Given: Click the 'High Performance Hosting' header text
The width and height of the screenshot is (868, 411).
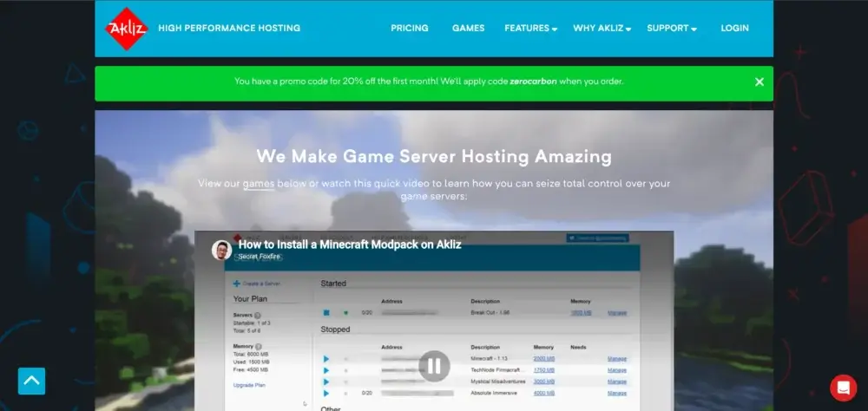Looking at the screenshot, I should point(229,28).
